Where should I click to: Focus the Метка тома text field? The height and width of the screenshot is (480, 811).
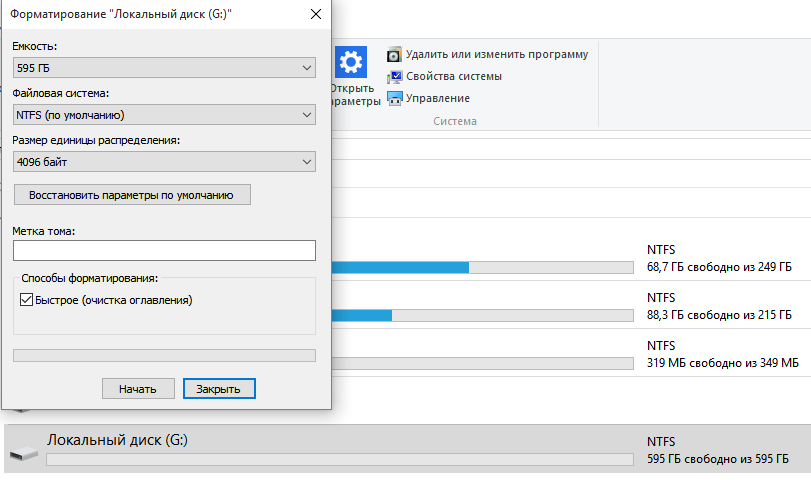pyautogui.click(x=164, y=250)
